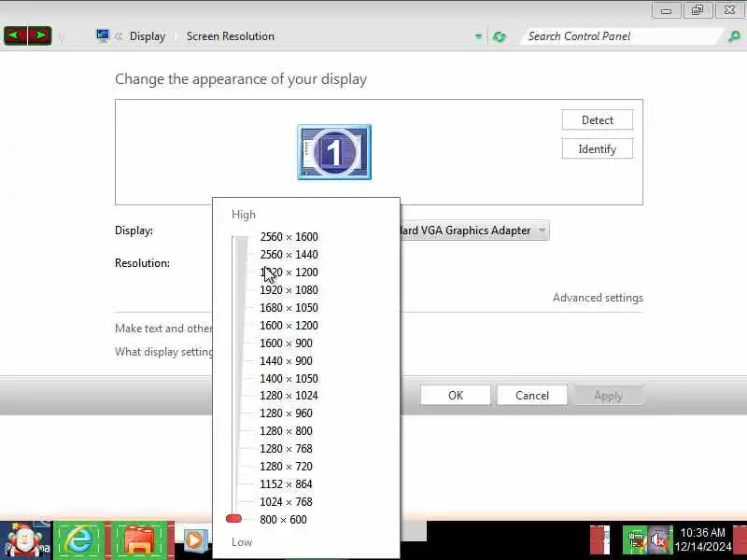
Task: Select resolution 1280 × 960
Action: pos(286,413)
